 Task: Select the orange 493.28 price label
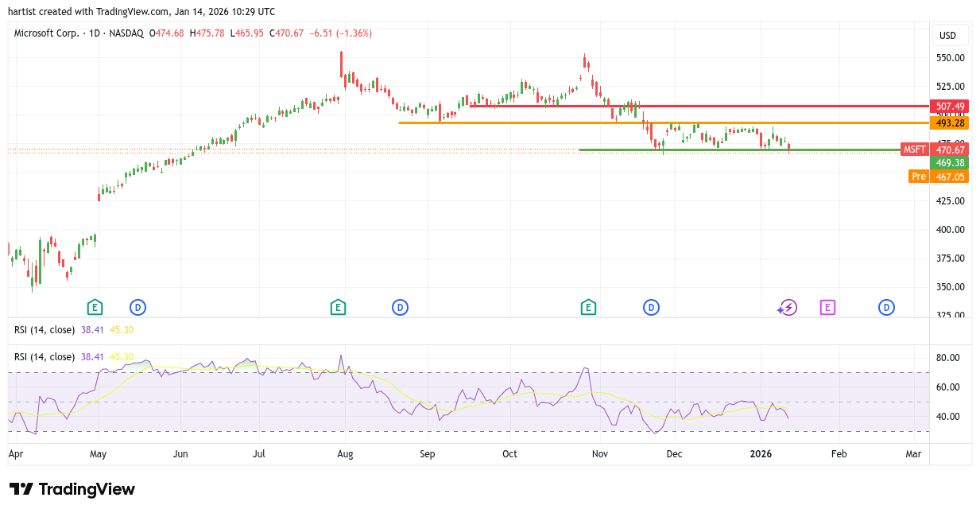pyautogui.click(x=950, y=122)
